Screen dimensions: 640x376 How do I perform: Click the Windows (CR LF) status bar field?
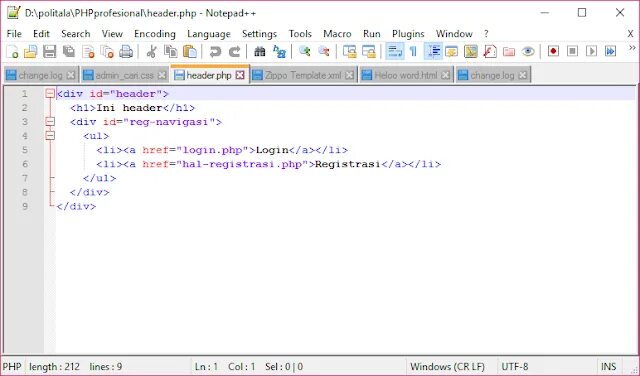pyautogui.click(x=447, y=367)
